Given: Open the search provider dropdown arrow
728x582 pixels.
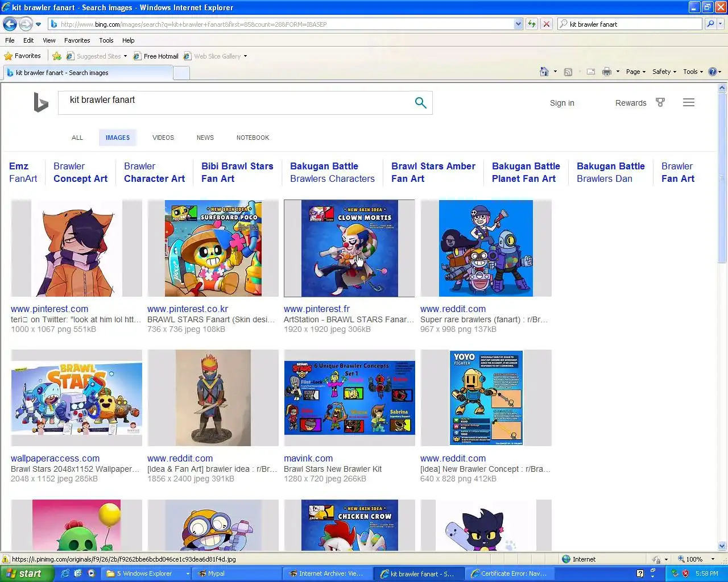Looking at the screenshot, I should [x=721, y=24].
